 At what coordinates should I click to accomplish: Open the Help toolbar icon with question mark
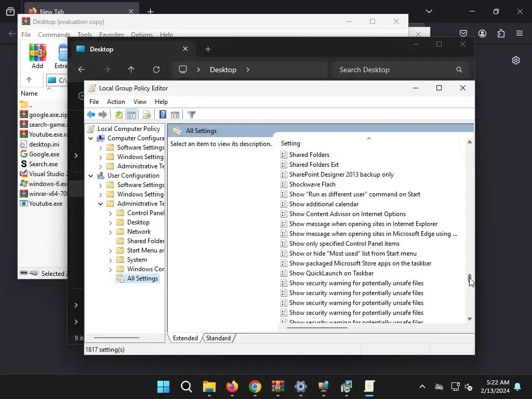pos(163,115)
